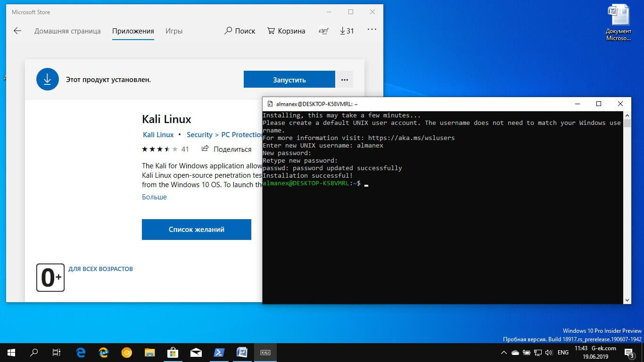This screenshot has width=644, height=362.
Task: Minimize the Kali terminal window
Action: pyautogui.click(x=577, y=104)
